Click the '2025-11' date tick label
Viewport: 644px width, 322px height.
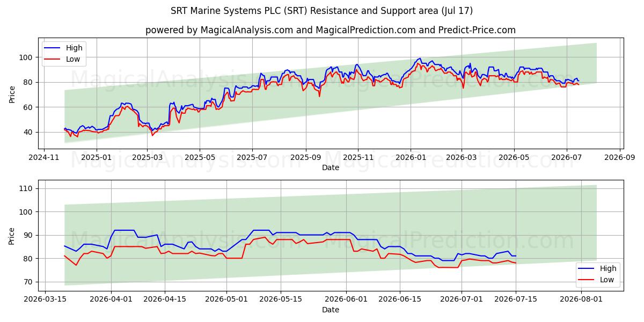pos(358,158)
